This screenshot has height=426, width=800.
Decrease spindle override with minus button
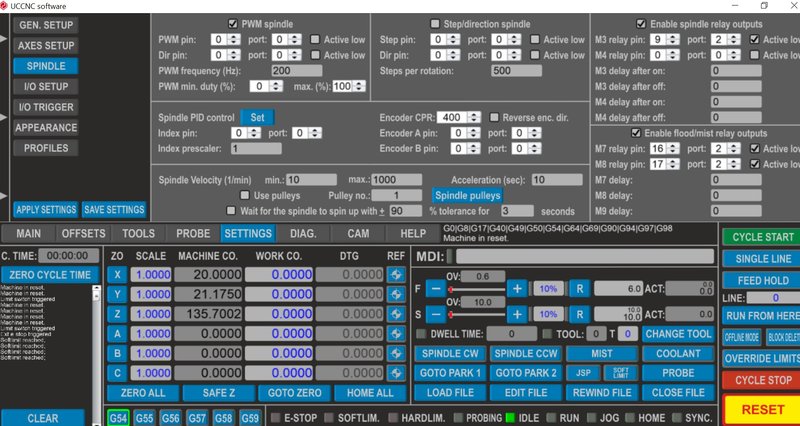tap(436, 314)
